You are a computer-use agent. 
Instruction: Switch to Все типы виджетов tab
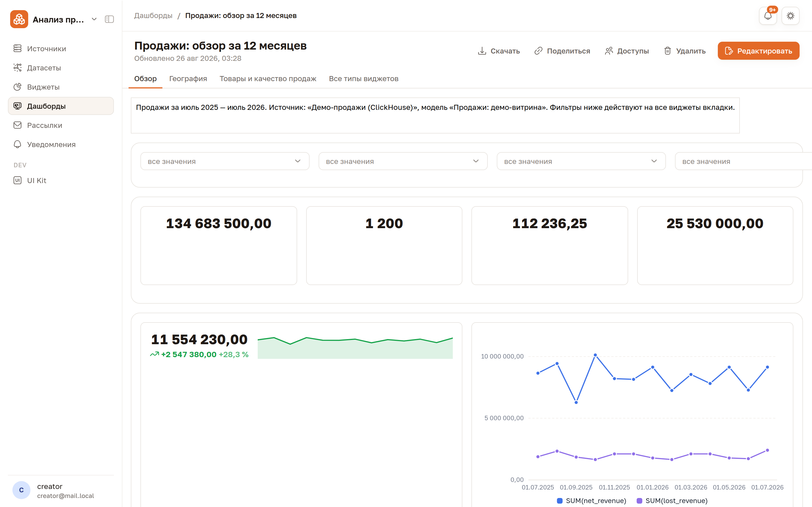point(363,79)
